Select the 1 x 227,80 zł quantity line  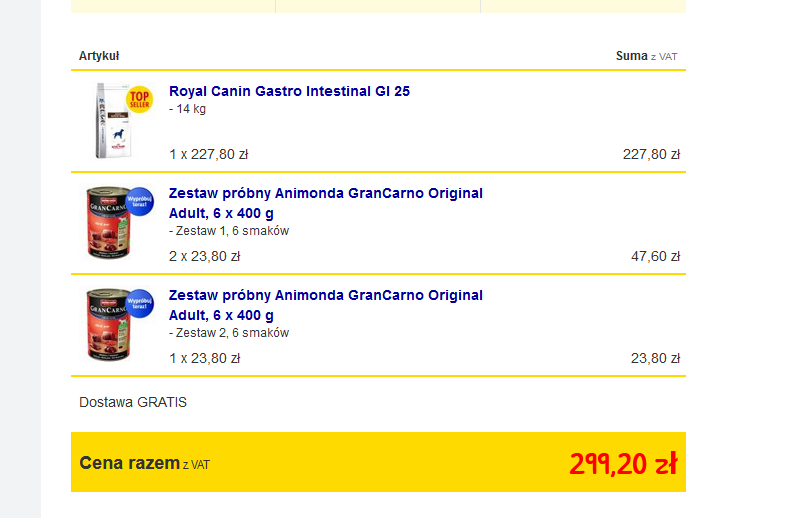click(208, 154)
